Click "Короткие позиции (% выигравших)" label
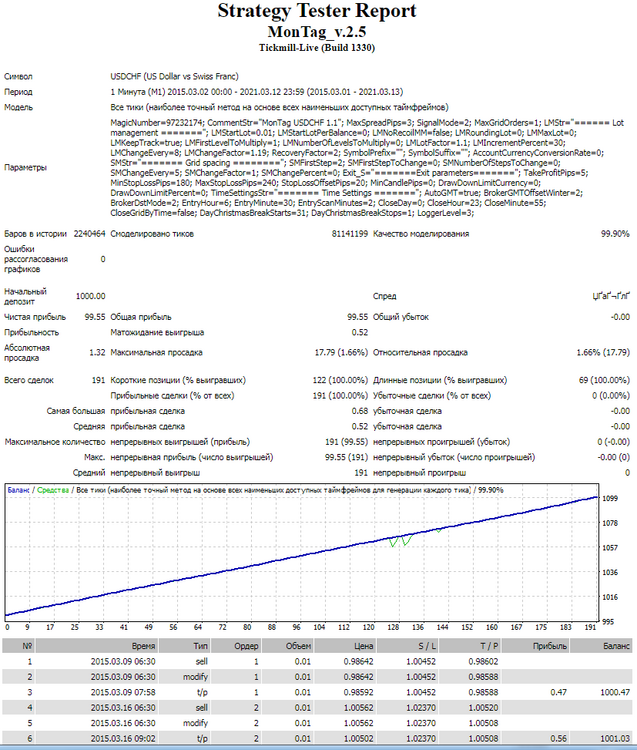This screenshot has height=750, width=637. pyautogui.click(x=178, y=380)
